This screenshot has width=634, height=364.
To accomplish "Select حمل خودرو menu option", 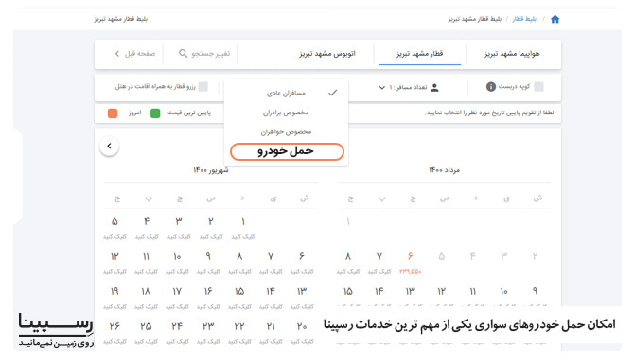I will point(287,151).
